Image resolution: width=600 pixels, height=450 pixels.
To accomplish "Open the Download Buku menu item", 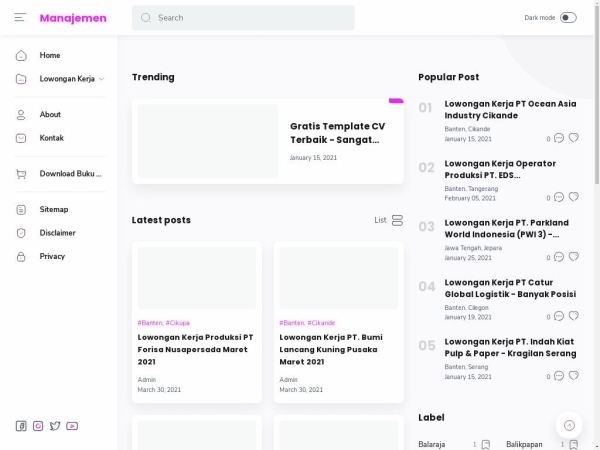I will click(70, 174).
